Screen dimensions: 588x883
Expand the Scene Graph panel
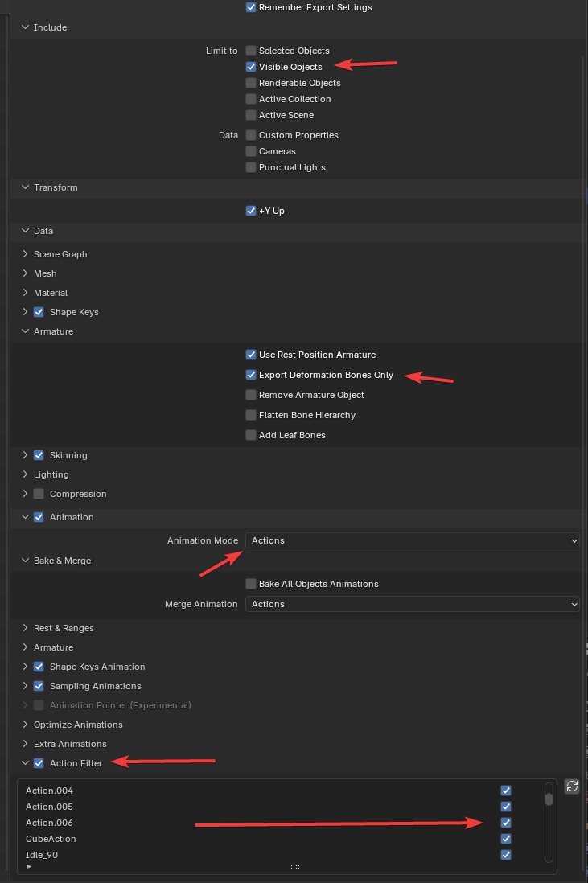(x=26, y=254)
